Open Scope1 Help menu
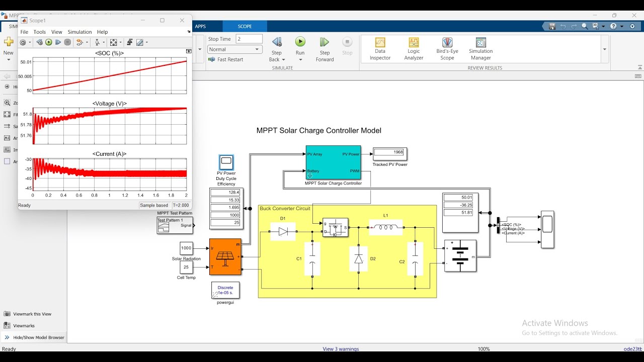 102,32
